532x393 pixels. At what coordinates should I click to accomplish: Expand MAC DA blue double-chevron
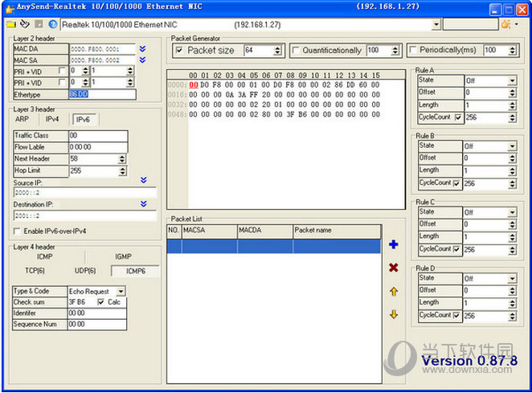click(x=142, y=49)
